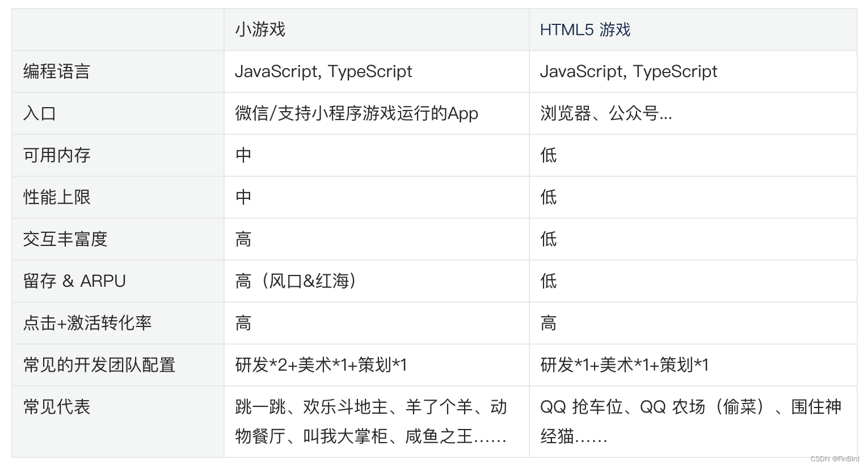Select 中 in the 性能上限 row
This screenshot has height=467, width=868.
243,197
